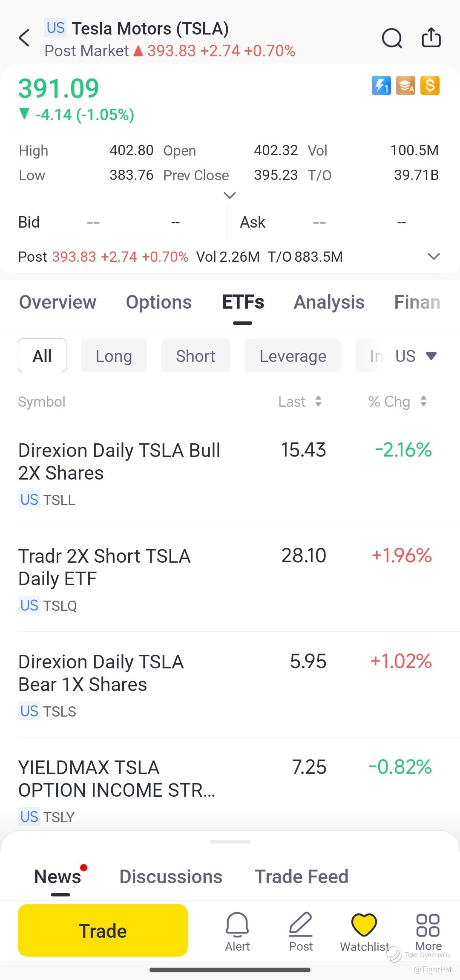Sort ETFs by % Chg column
The height and width of the screenshot is (980, 460).
point(397,402)
